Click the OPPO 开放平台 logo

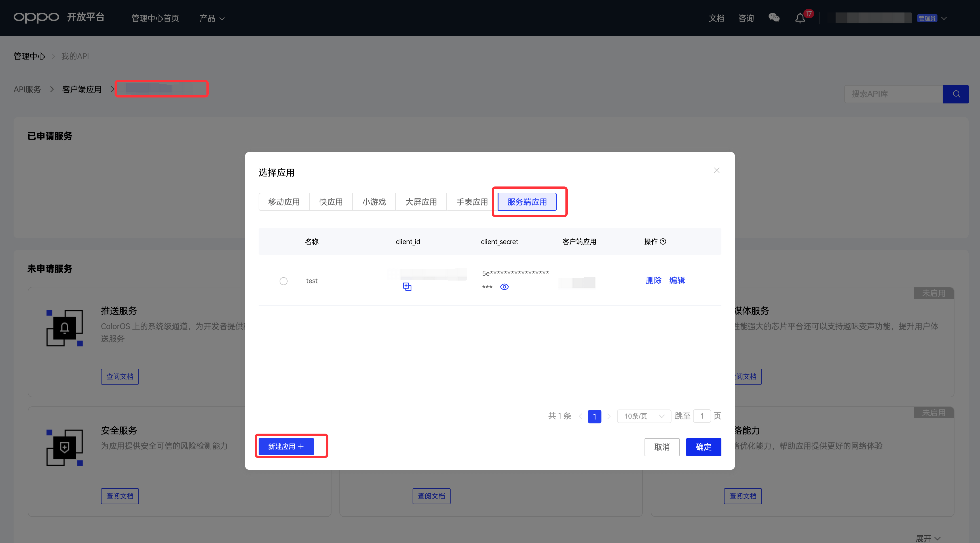tap(59, 18)
